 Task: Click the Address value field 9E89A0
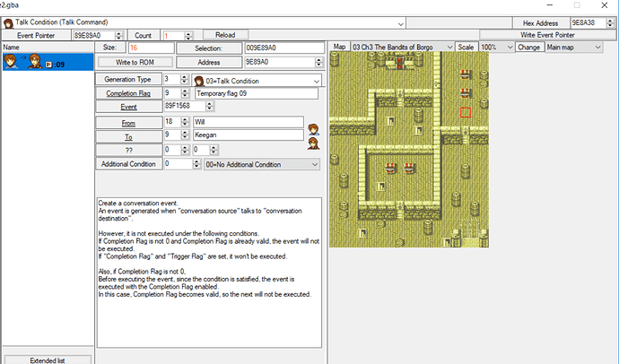pos(280,62)
